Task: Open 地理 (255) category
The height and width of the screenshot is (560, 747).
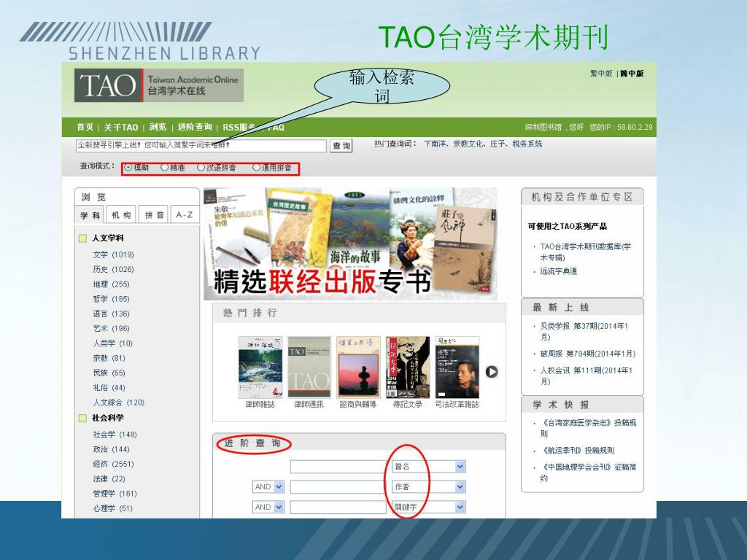Action: tap(111, 284)
